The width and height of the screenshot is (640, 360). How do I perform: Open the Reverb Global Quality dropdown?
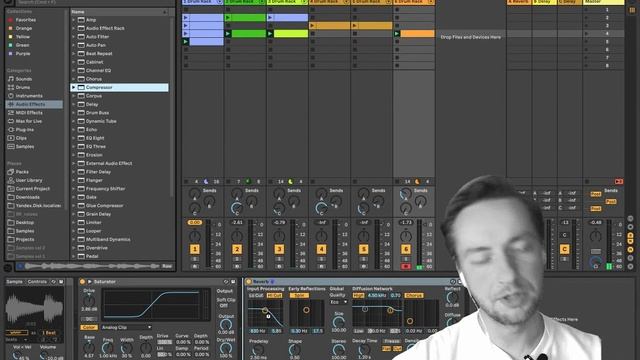coord(339,302)
